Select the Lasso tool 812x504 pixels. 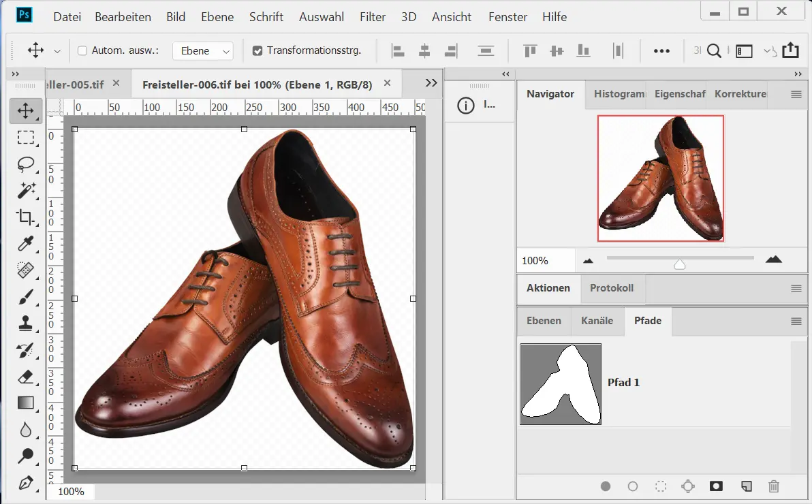[26, 164]
